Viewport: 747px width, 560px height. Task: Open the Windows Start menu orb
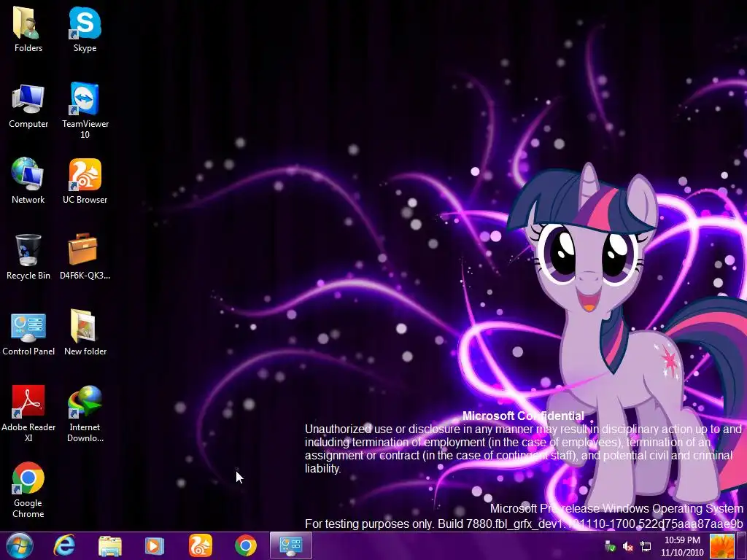(x=20, y=545)
